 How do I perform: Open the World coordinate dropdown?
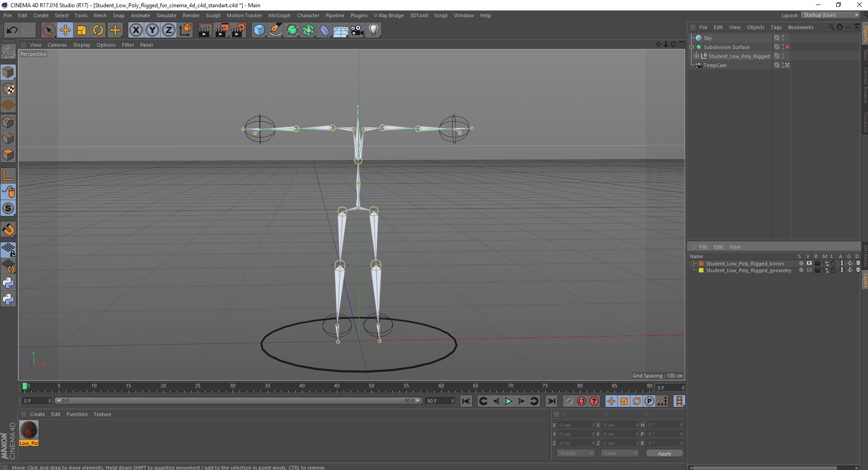coord(575,453)
